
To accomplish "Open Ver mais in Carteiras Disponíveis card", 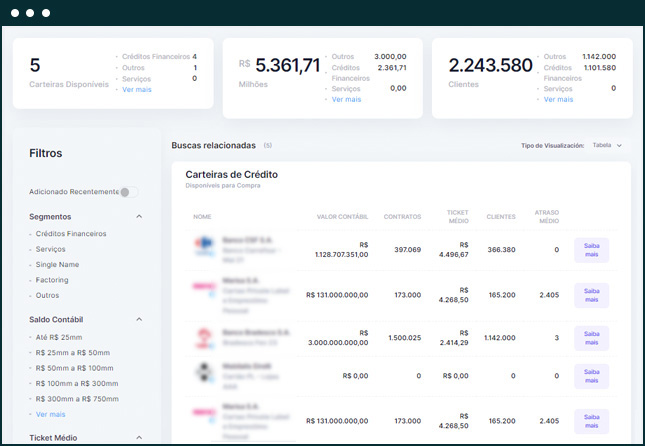I will tap(138, 89).
